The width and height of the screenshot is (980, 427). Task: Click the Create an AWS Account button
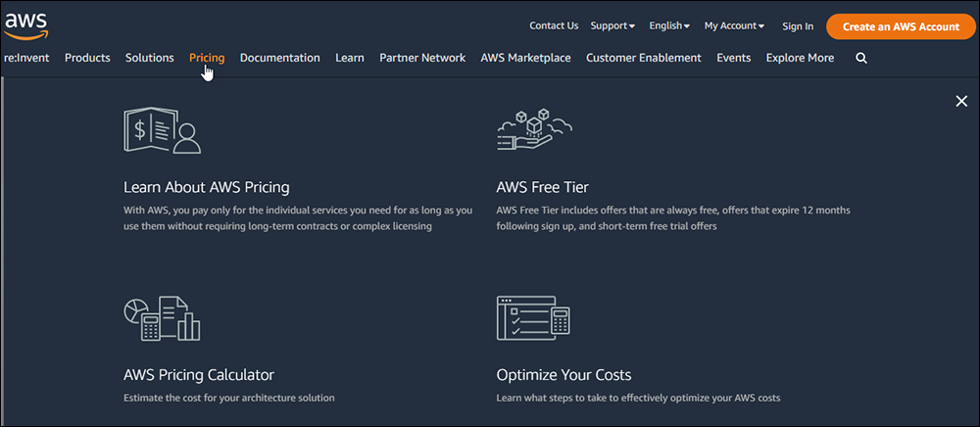901,26
